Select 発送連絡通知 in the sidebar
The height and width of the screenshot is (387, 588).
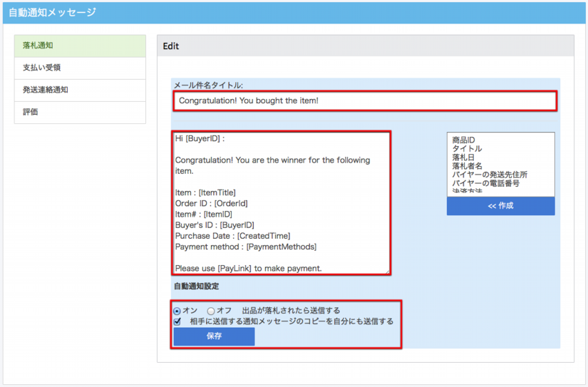click(80, 90)
